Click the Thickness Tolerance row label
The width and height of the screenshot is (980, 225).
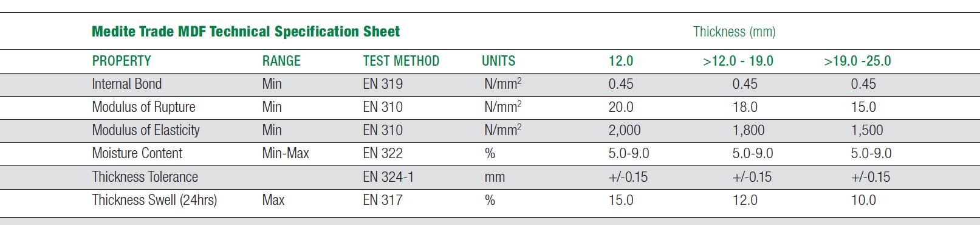pyautogui.click(x=145, y=177)
